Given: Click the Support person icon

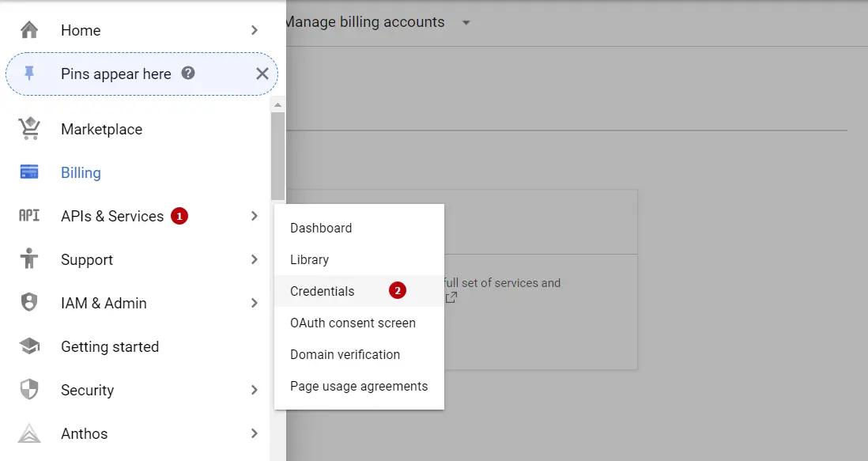Looking at the screenshot, I should (29, 259).
